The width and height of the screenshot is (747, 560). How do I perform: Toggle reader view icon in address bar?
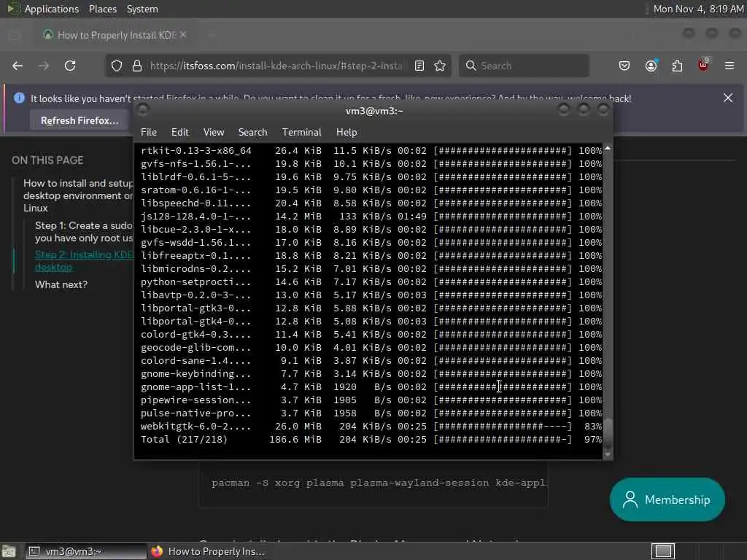click(419, 66)
